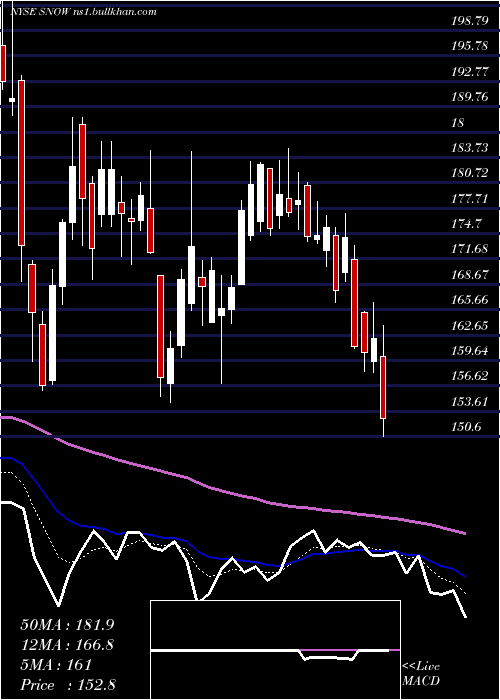Image resolution: width=500 pixels, height=700 pixels.
Task: Select the 171.68 price axis label
Action: click(470, 249)
